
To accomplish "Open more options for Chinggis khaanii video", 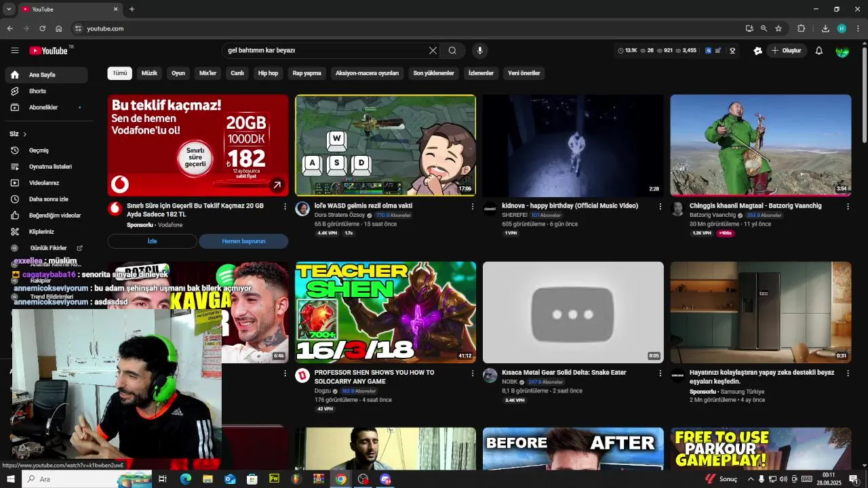I will (x=848, y=206).
